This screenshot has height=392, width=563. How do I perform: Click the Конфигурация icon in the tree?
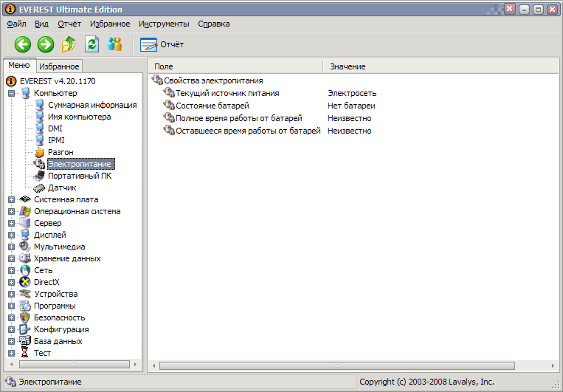[x=25, y=329]
